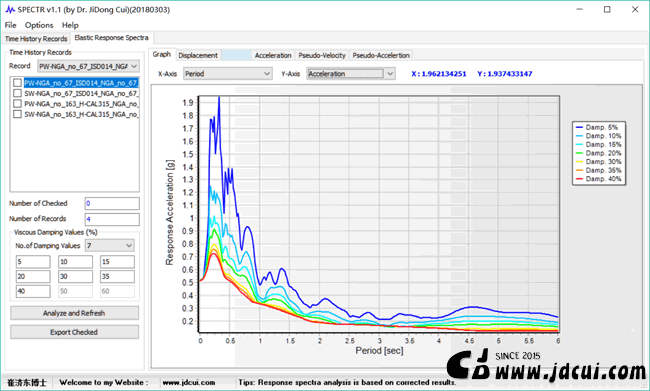Switch to Time History Records tab
Screen dimensions: 650x391
[36, 39]
